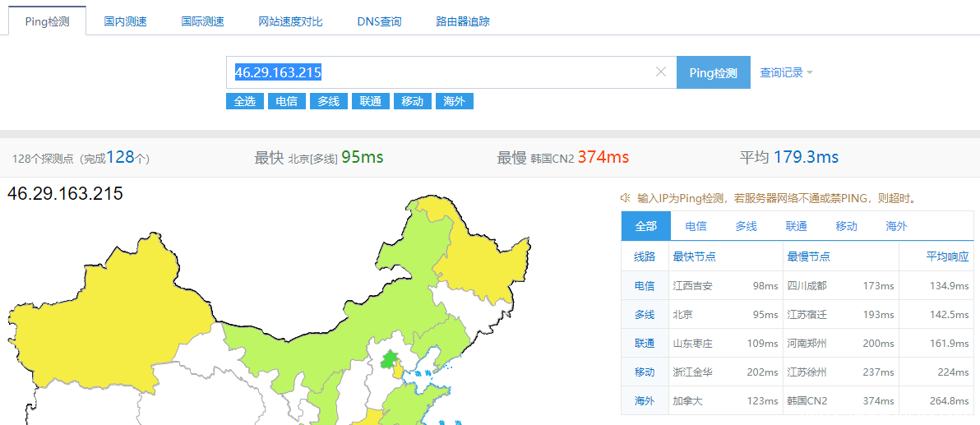Toggle the 联通 filter tag under the search box

point(370,101)
